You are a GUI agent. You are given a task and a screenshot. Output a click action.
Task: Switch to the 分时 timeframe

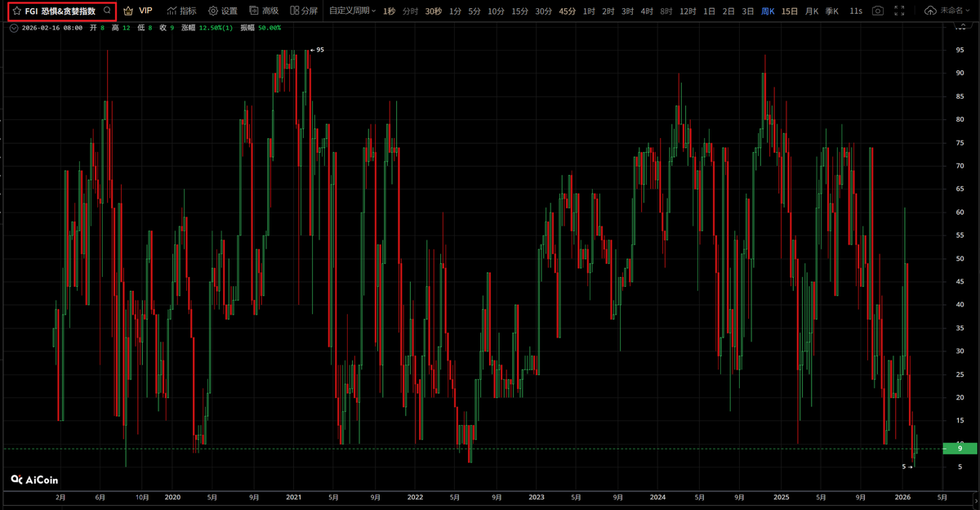(x=410, y=11)
